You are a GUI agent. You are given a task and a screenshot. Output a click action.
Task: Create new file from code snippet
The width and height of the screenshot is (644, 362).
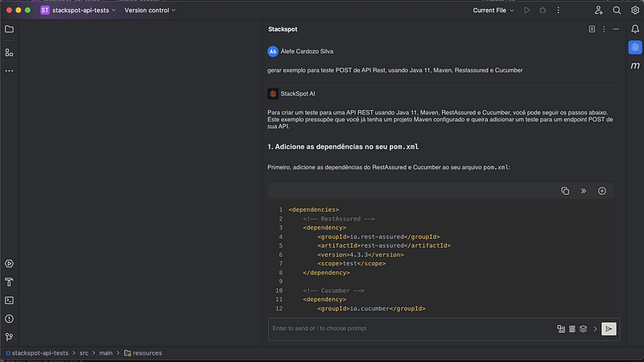tap(601, 191)
